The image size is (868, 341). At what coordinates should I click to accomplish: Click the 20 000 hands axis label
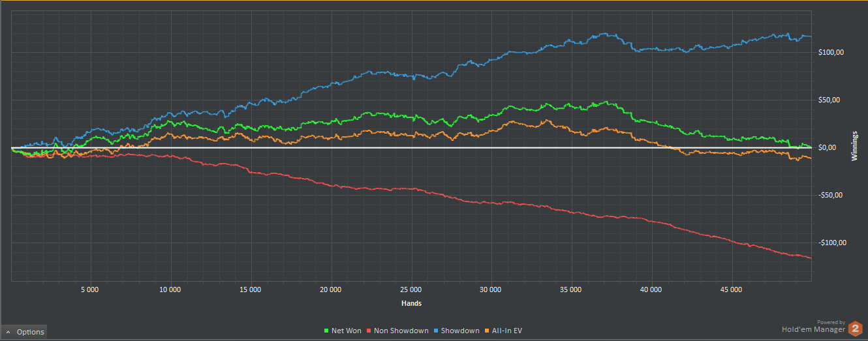(x=331, y=289)
